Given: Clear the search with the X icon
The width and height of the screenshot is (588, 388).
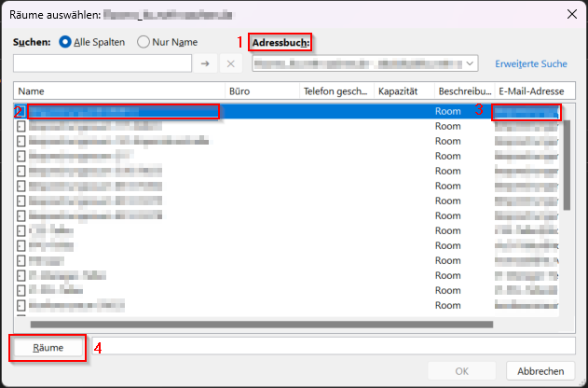Looking at the screenshot, I should tap(231, 63).
